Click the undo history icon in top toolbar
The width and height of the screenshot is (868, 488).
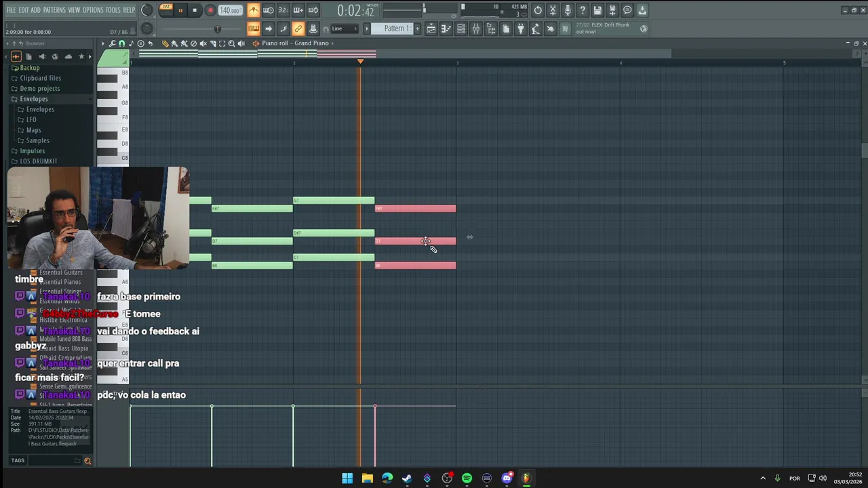pos(538,10)
